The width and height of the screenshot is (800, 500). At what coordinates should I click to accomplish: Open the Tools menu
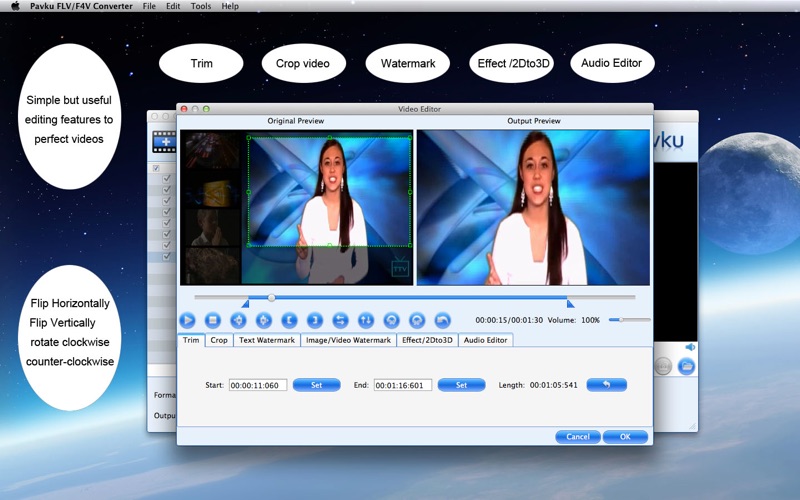pyautogui.click(x=201, y=6)
